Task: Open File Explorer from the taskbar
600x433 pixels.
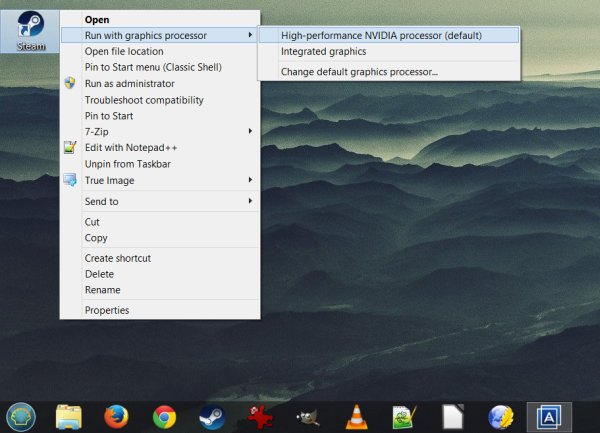Action: pyautogui.click(x=69, y=416)
